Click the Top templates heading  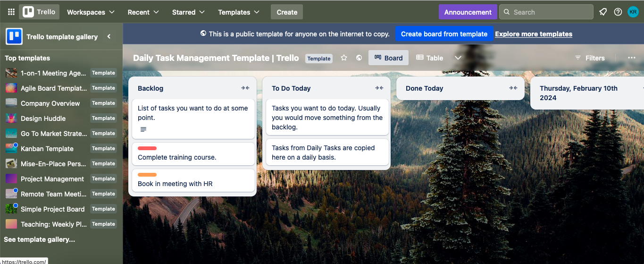click(27, 58)
